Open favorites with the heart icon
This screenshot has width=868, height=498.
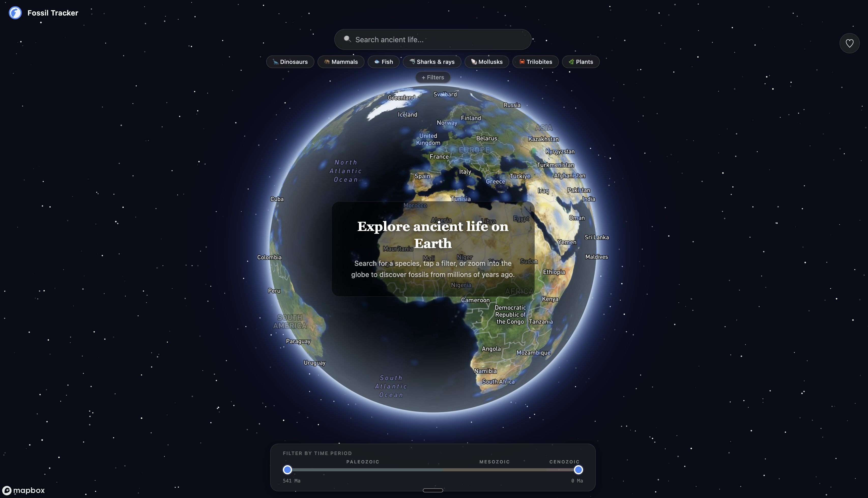pyautogui.click(x=849, y=43)
